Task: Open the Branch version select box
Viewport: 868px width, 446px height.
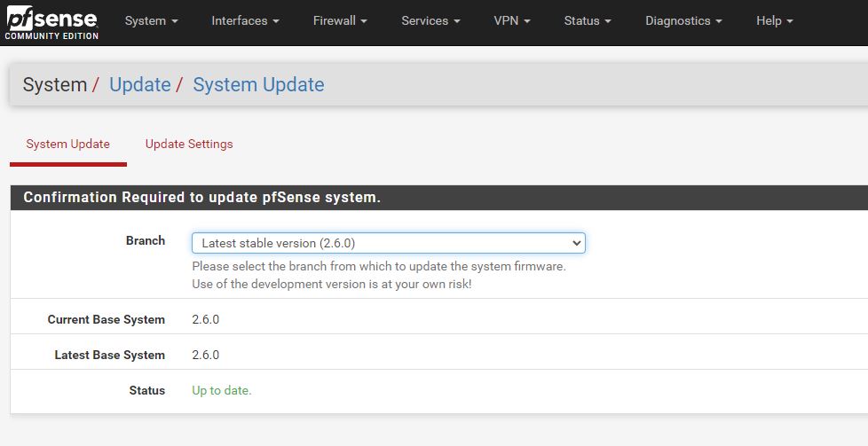Action: point(388,243)
